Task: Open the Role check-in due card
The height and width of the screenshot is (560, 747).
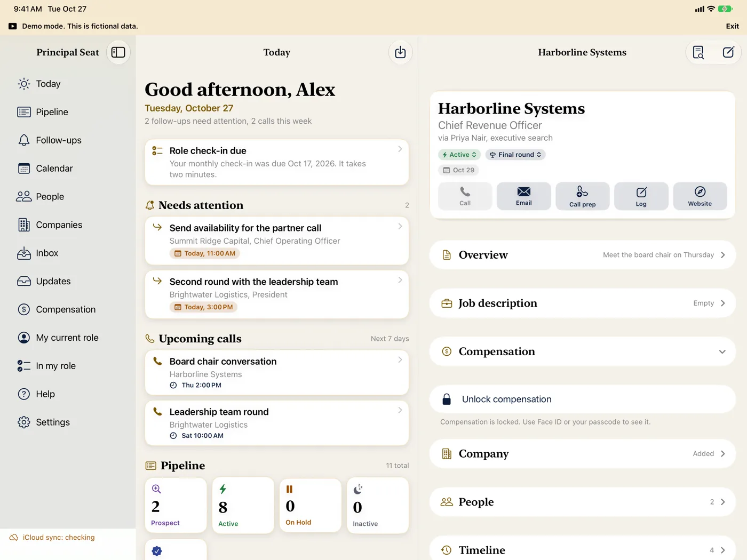Action: coord(277,163)
